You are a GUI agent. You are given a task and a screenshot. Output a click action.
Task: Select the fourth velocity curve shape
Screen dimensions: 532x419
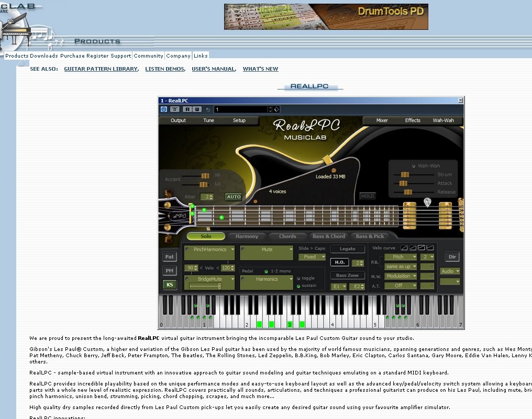click(x=430, y=248)
